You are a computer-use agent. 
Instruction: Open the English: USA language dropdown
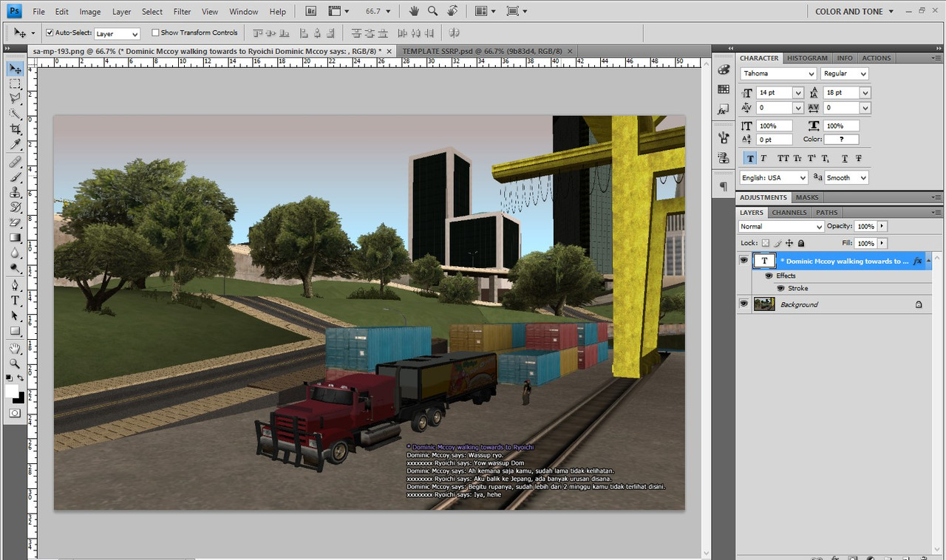774,178
